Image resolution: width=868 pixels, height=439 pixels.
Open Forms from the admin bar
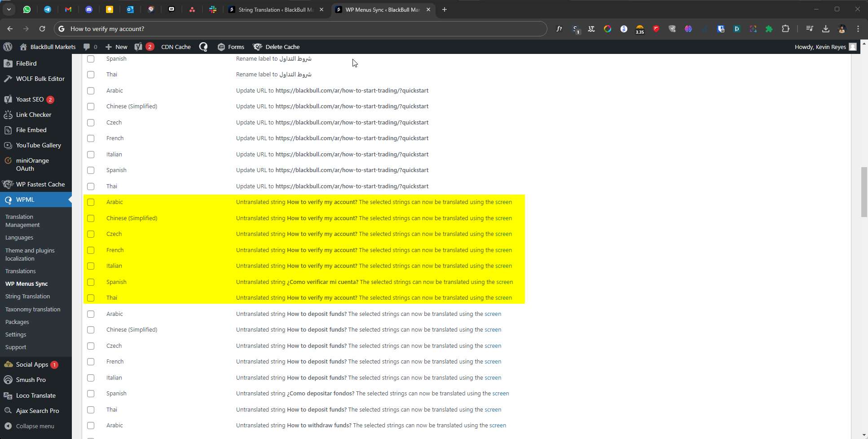click(x=231, y=47)
